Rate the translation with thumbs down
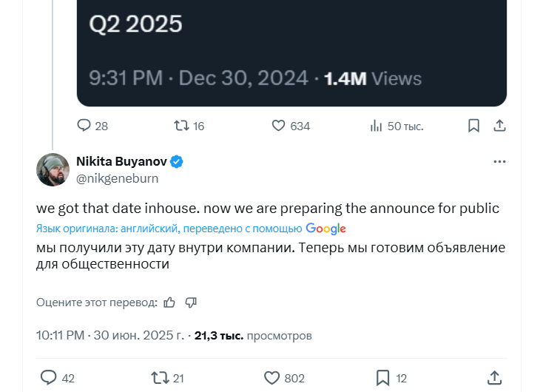The height and width of the screenshot is (392, 543). point(191,303)
